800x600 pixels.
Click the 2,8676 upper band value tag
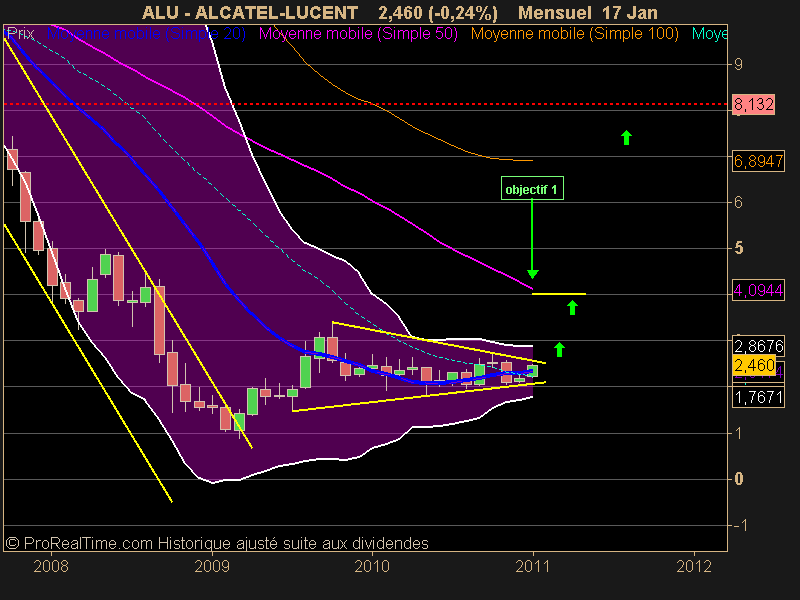[x=758, y=346]
